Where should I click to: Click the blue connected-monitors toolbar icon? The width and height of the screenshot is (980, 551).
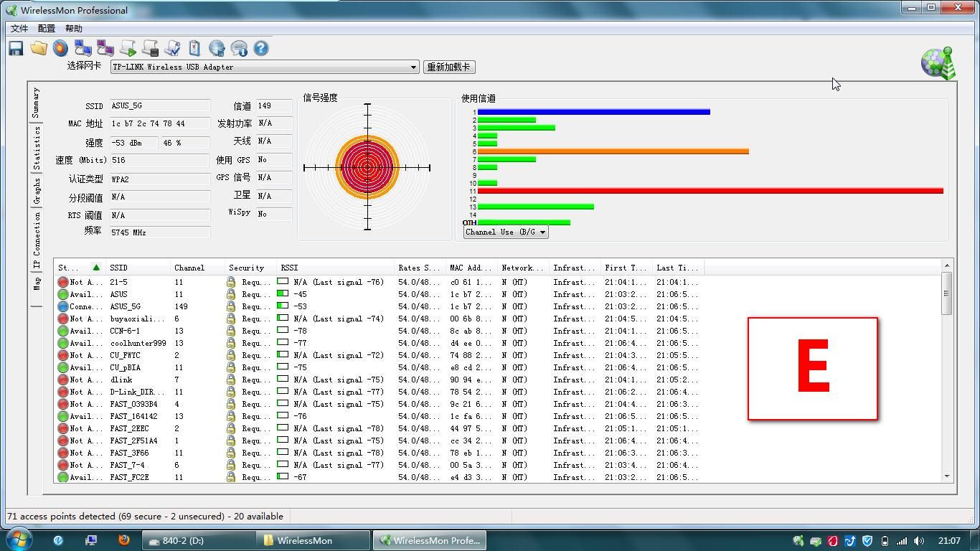(83, 48)
